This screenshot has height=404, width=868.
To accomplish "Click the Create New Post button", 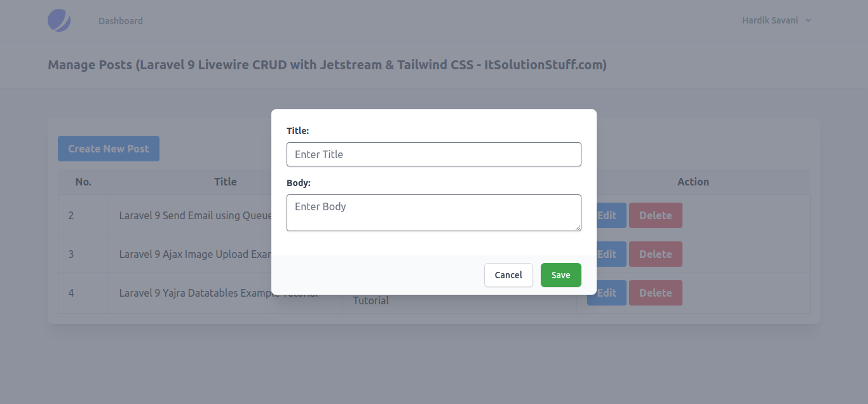I will click(x=109, y=149).
